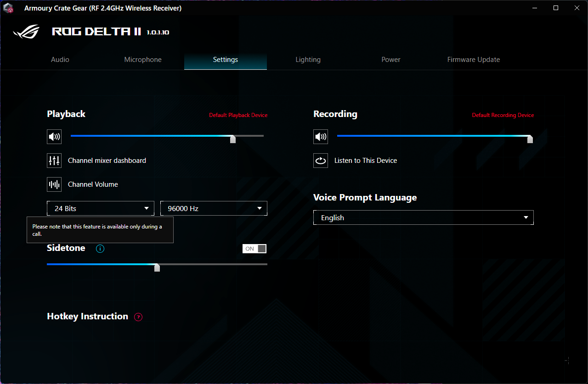Switch to the Microphone tab
This screenshot has height=384, width=588.
(143, 60)
